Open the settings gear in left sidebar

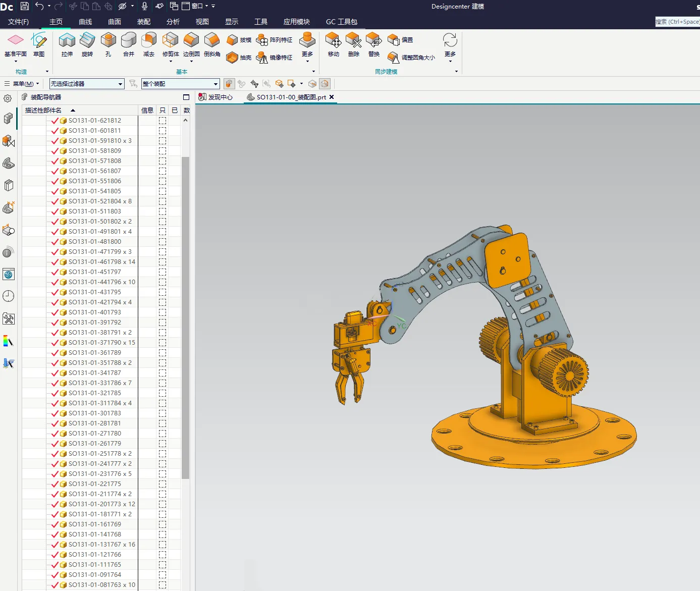coord(8,98)
